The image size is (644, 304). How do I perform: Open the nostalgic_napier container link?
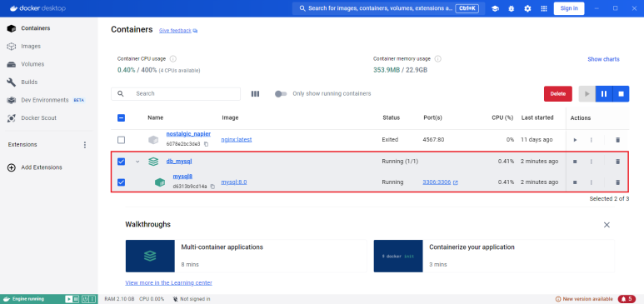point(188,134)
